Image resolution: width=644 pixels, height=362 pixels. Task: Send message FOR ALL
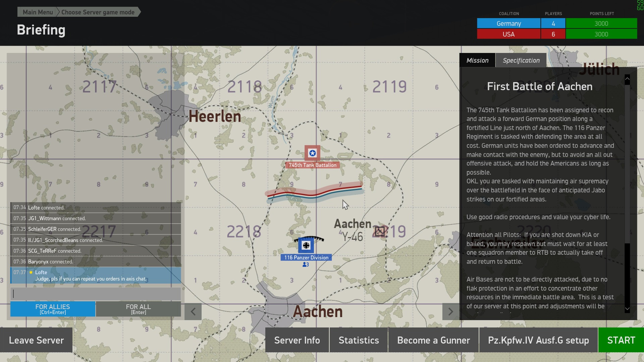(x=139, y=309)
